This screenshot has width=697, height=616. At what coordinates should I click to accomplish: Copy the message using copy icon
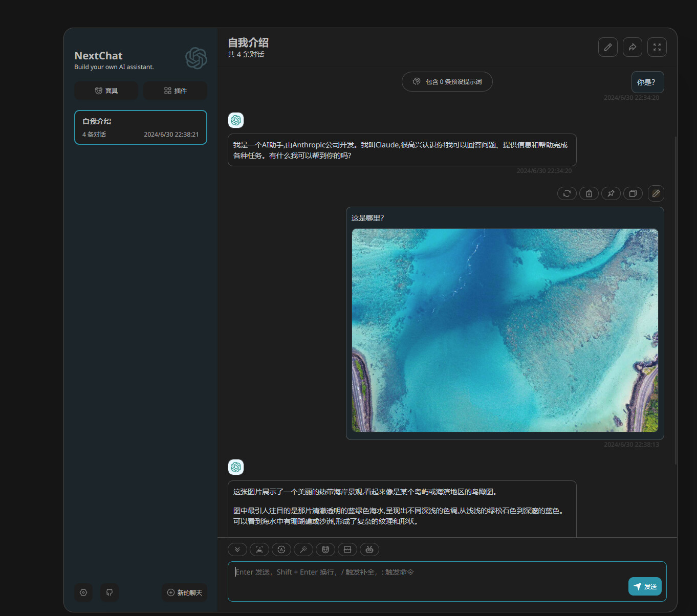(633, 193)
